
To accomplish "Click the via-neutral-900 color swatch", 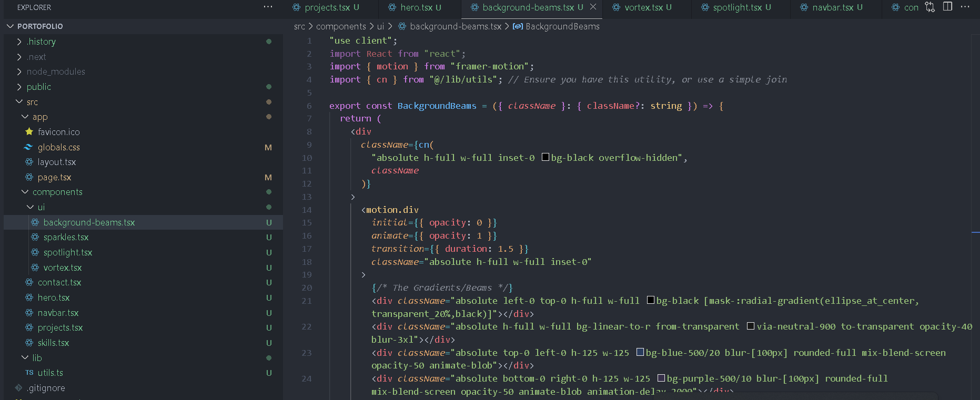I will click(x=751, y=326).
